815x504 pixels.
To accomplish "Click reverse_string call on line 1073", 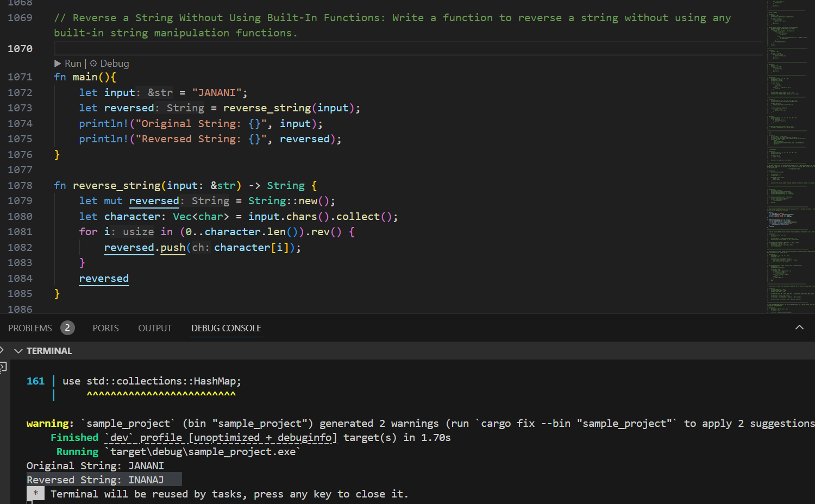I will coord(267,108).
